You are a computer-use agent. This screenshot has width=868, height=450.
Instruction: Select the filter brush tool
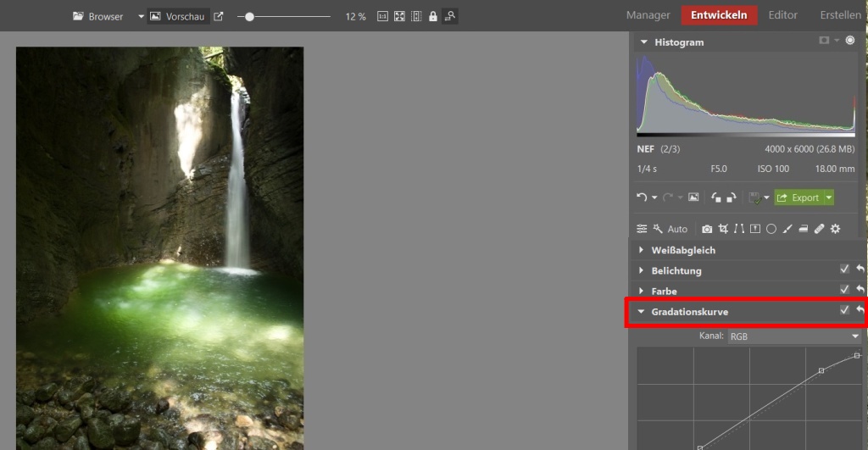787,229
